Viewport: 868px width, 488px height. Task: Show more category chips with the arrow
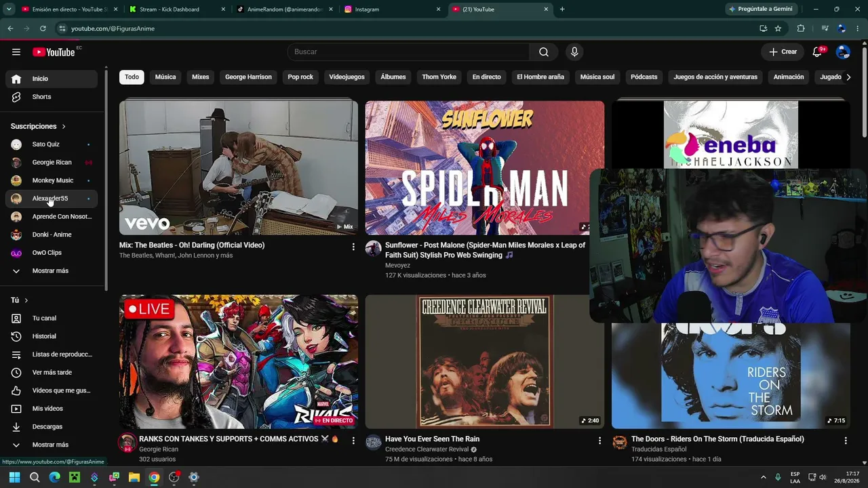click(848, 77)
